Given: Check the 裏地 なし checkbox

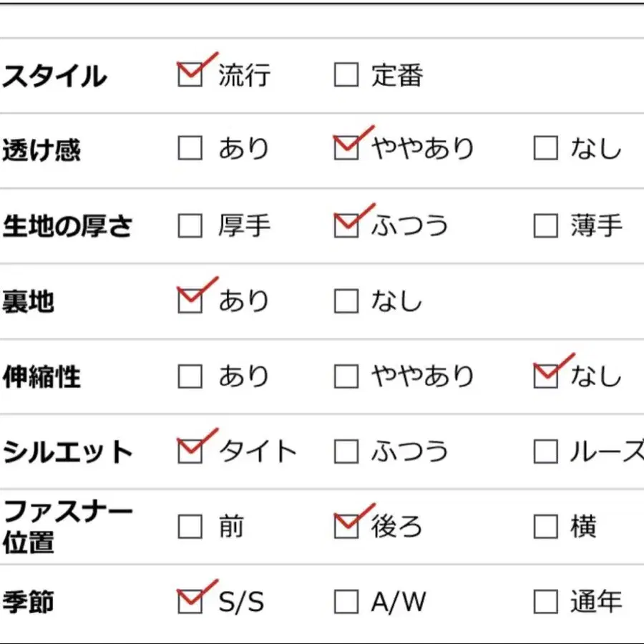Looking at the screenshot, I should pyautogui.click(x=346, y=301).
